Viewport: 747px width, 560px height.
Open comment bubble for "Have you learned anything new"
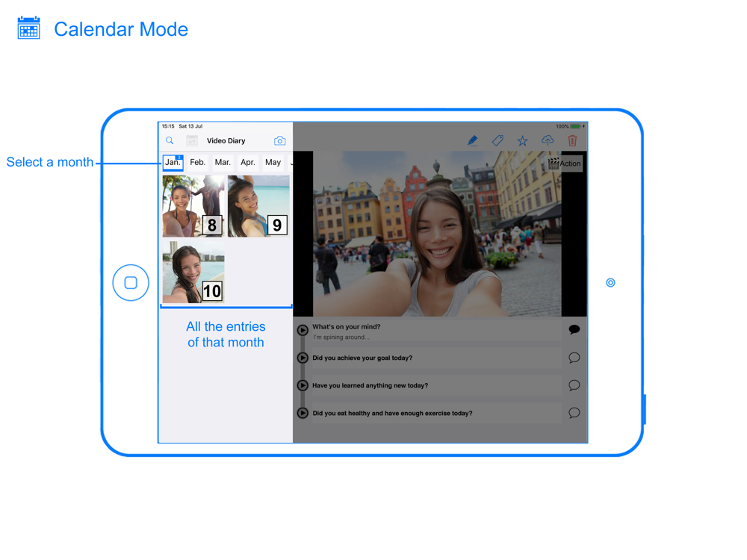(574, 385)
